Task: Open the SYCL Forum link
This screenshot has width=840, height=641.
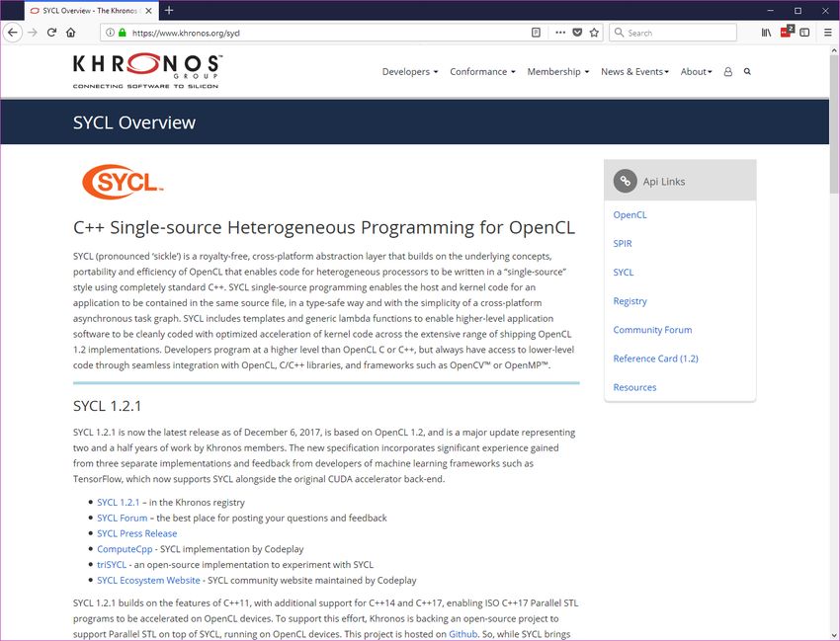Action: coord(123,518)
